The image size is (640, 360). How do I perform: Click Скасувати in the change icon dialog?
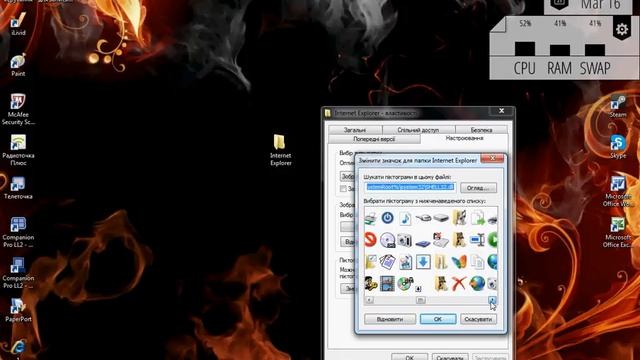click(478, 319)
